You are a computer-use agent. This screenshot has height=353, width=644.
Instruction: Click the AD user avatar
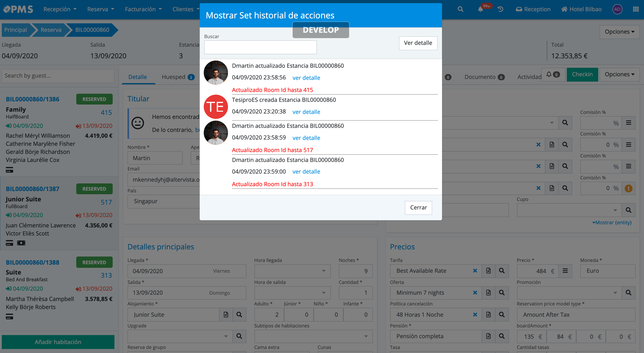[x=617, y=9]
